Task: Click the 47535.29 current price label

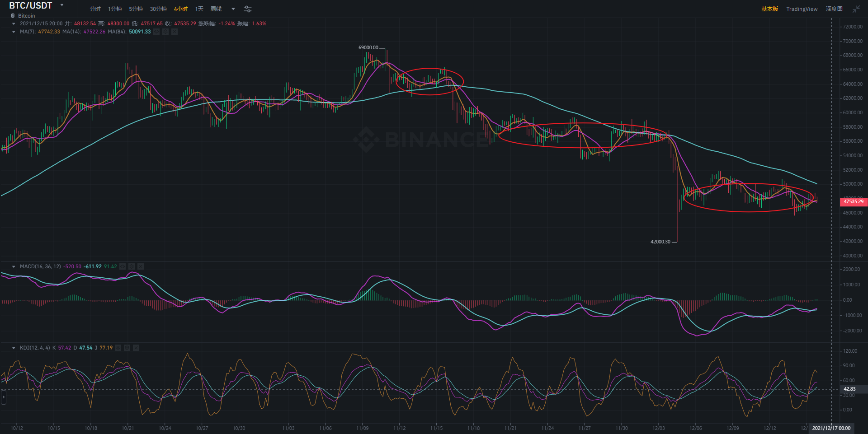Action: click(x=853, y=201)
